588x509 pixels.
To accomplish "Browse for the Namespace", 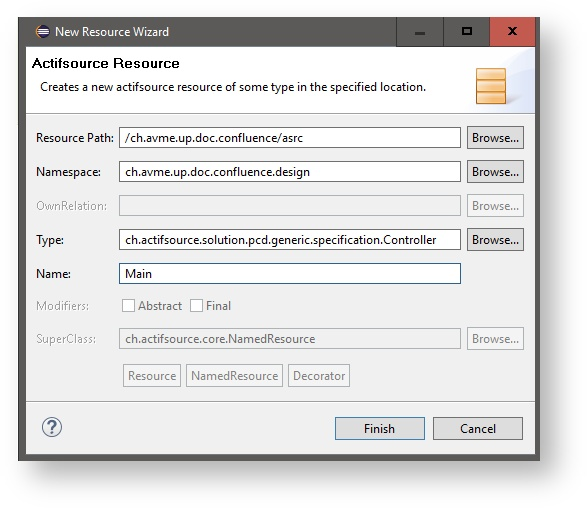I will click(495, 172).
